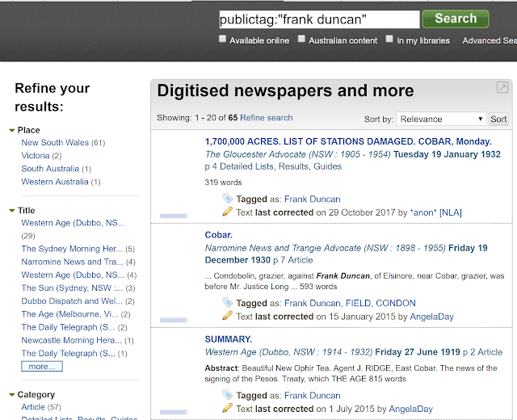Screen dimensions: 517x420
Task: Click tag icon on the Cobar result
Action: click(x=227, y=302)
